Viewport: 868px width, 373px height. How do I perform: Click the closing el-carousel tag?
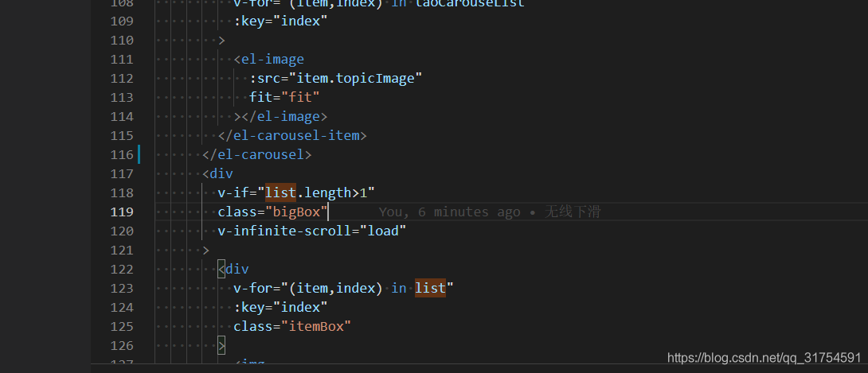coord(256,154)
